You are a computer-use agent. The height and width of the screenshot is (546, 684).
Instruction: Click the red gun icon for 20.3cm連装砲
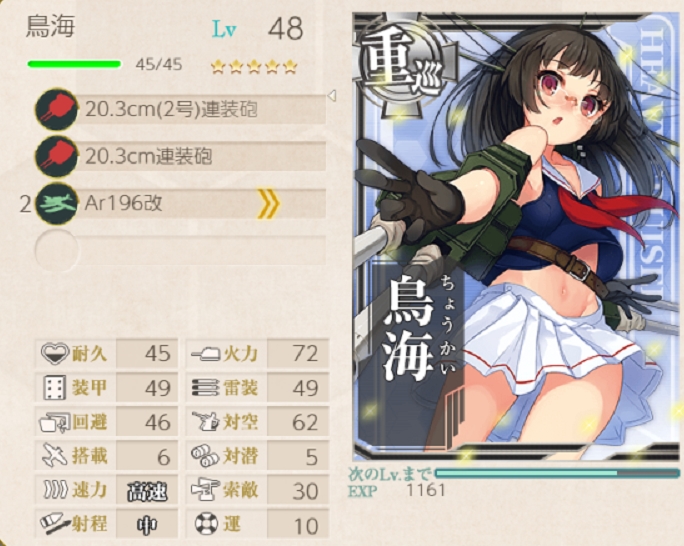(x=56, y=156)
